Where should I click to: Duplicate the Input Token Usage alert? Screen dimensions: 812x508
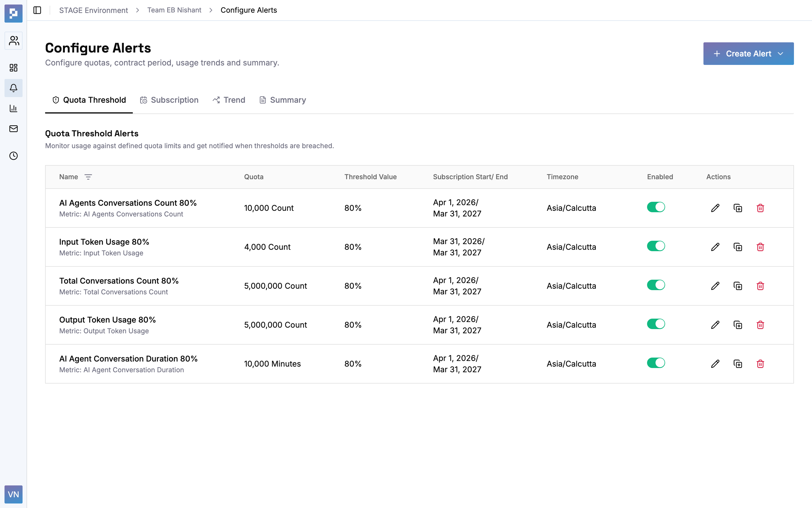click(738, 247)
